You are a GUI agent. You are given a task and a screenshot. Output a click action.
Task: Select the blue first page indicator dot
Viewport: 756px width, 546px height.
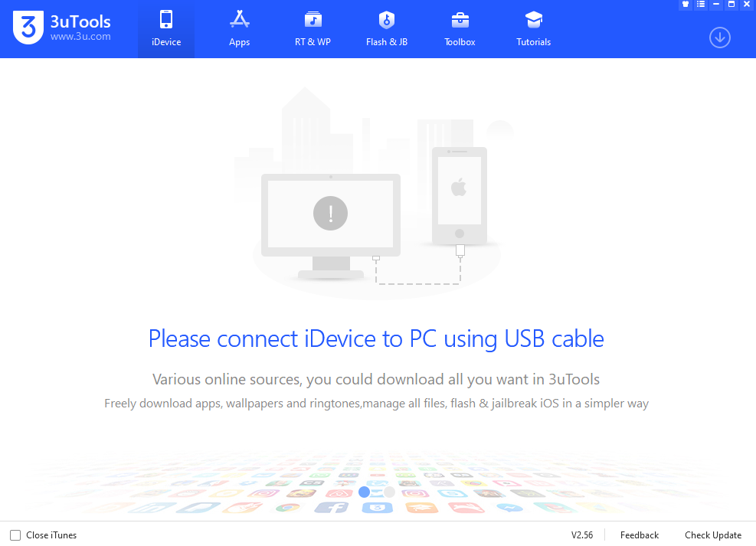(x=365, y=492)
